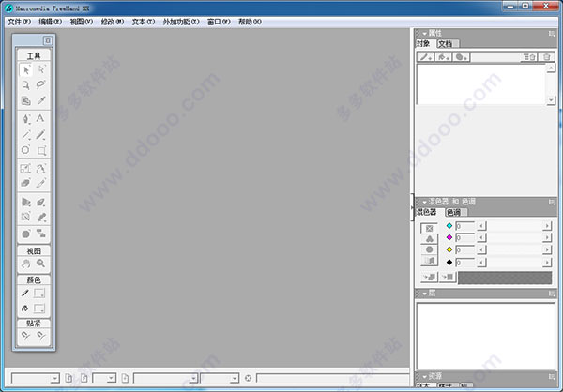Open the 窗口 menu

click(219, 22)
